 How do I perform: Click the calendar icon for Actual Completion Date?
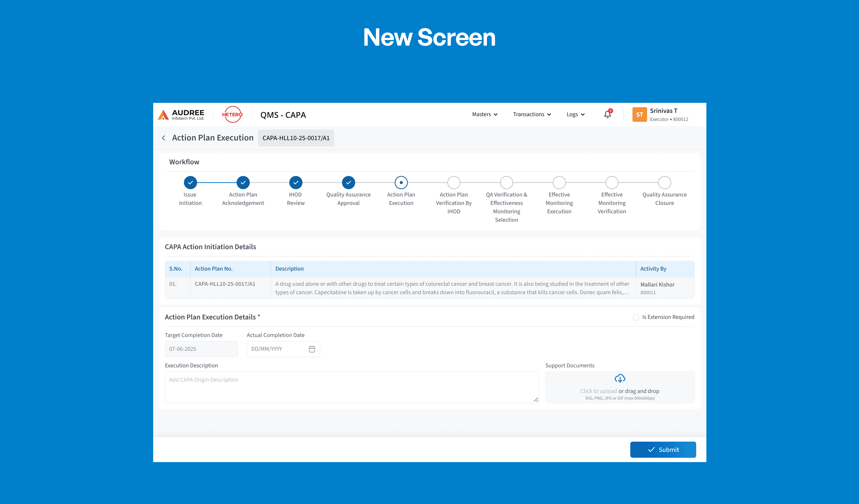[x=312, y=349]
